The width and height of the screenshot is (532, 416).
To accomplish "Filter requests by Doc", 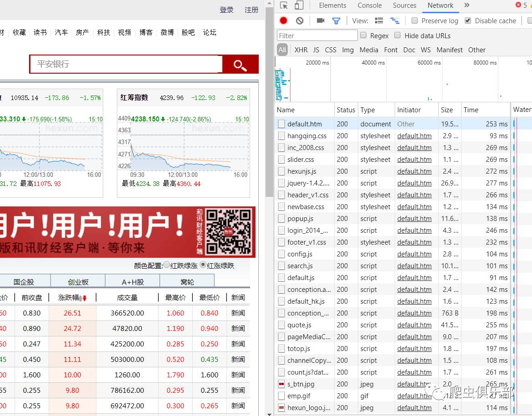I will coord(409,50).
